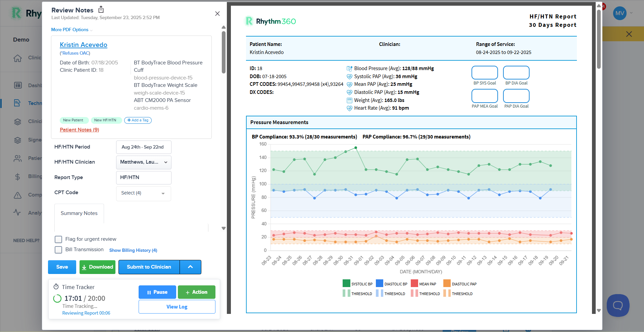
Task: Click the Billing dollar sign sidebar icon
Action: pyautogui.click(x=18, y=177)
